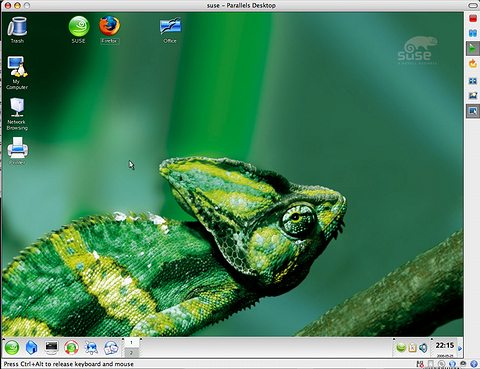Viewport: 480px width, 369px height.
Task: Click the orange Reset button in Parallels sidebar
Action: point(473,64)
